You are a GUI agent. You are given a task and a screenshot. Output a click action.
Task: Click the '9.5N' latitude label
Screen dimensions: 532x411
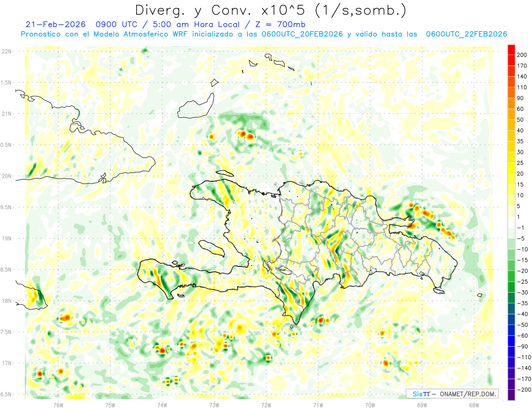pos(7,207)
